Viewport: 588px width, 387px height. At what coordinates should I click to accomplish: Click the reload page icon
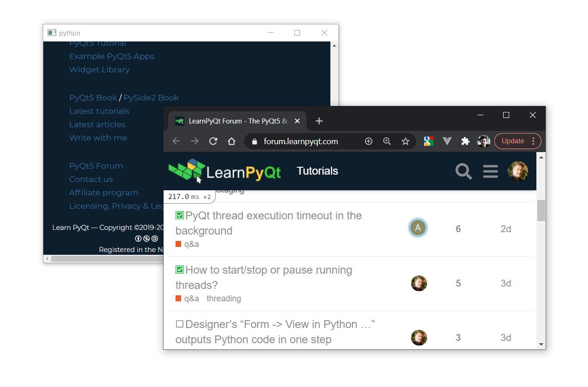pos(213,141)
